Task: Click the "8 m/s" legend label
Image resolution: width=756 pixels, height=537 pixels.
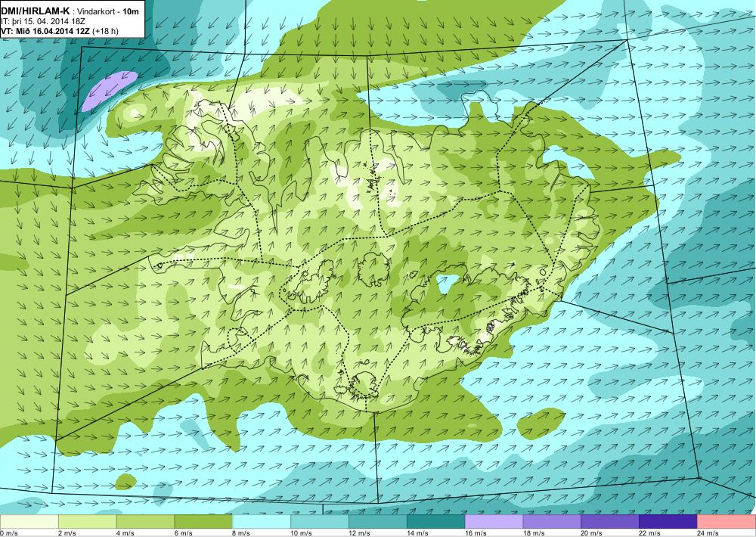Action: (242, 533)
